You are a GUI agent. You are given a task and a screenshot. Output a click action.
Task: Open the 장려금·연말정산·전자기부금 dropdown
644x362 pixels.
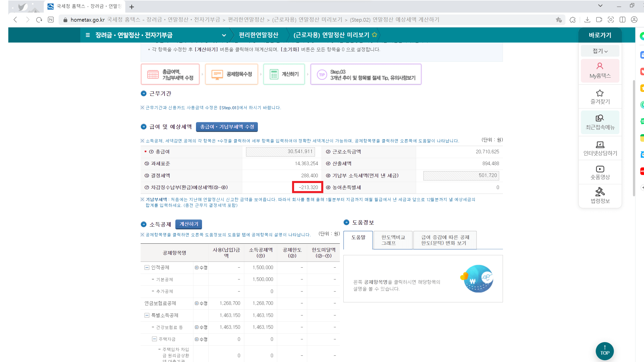[224, 35]
